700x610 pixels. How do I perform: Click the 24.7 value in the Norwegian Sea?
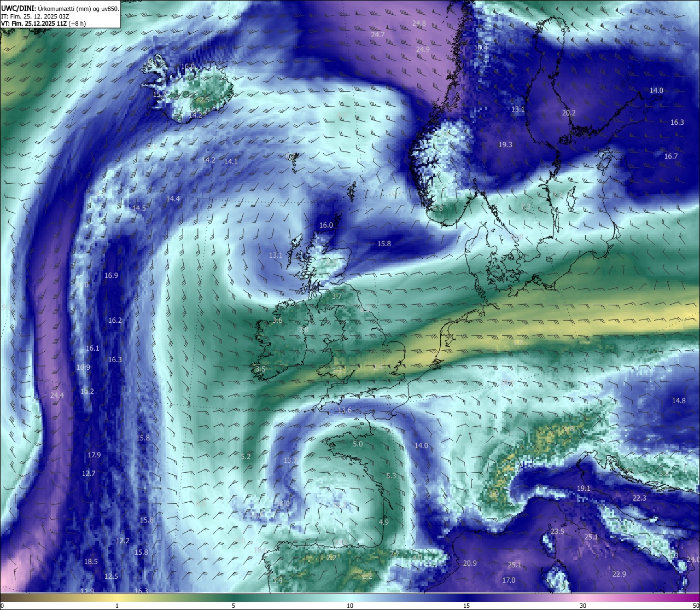[377, 34]
